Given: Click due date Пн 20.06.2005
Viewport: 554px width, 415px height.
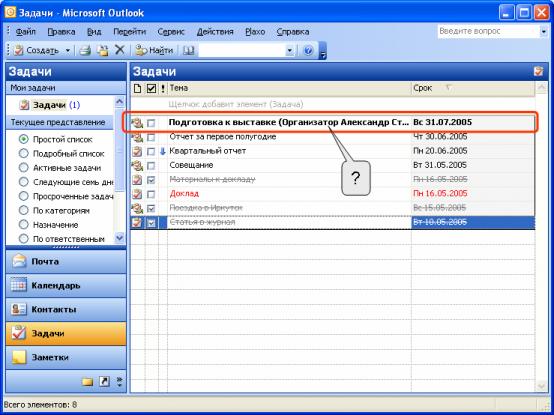Looking at the screenshot, I should (440, 151).
